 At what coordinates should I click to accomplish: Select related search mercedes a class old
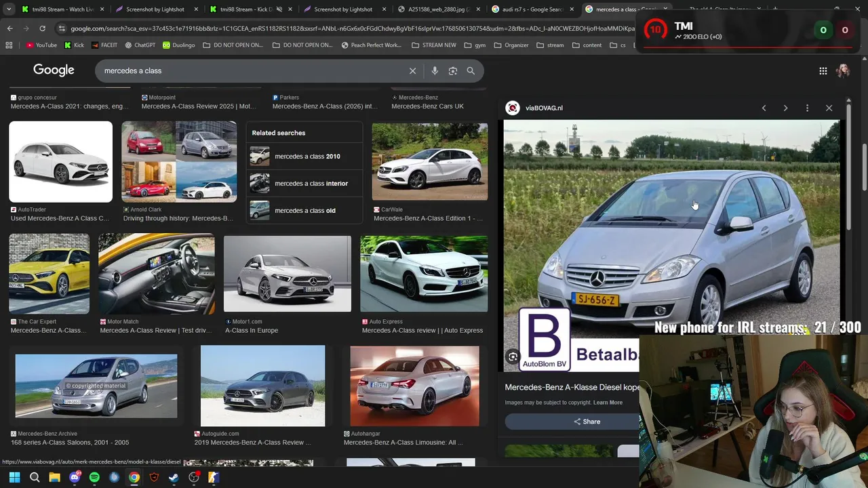click(x=304, y=210)
